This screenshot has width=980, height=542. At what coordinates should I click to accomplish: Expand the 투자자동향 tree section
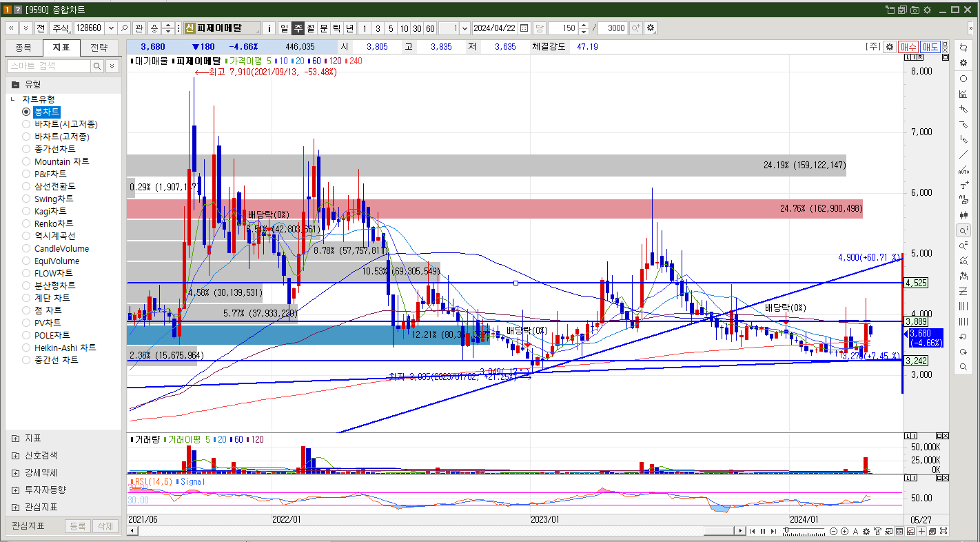click(15, 490)
